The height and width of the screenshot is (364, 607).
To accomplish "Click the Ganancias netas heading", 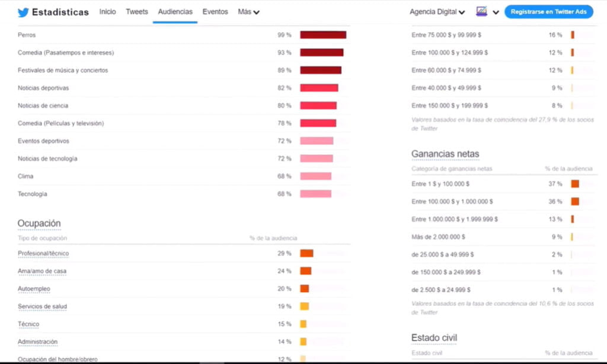I will point(445,154).
